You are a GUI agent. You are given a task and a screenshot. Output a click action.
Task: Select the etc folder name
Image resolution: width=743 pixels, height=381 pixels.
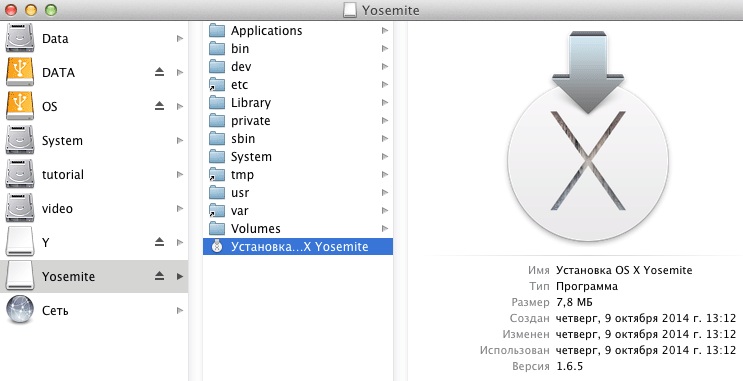239,85
